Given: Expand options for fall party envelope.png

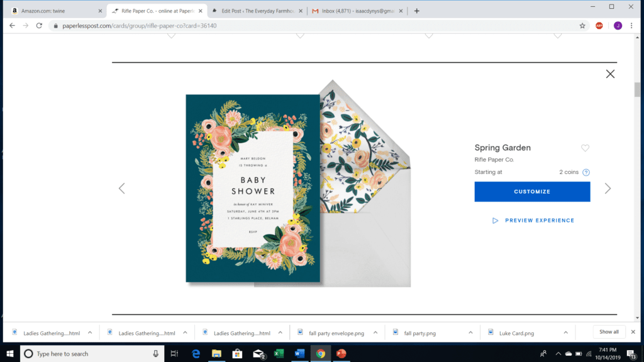Looking at the screenshot, I should 375,333.
